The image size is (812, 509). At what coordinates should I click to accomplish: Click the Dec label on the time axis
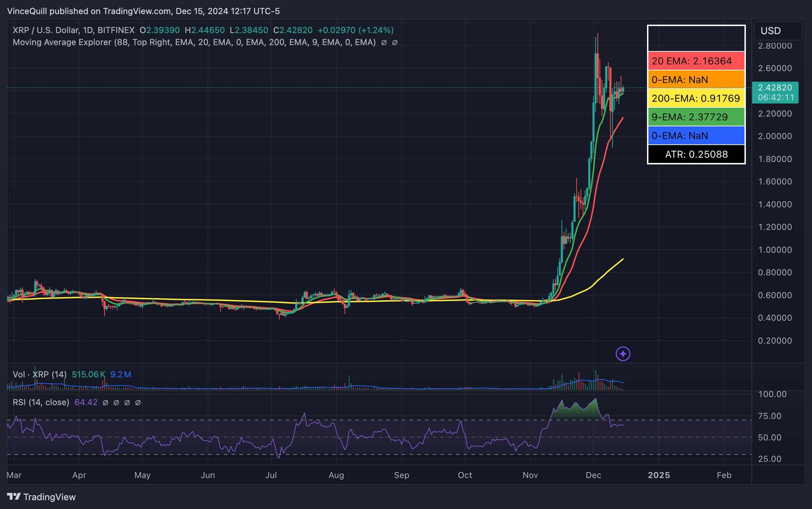pyautogui.click(x=594, y=475)
